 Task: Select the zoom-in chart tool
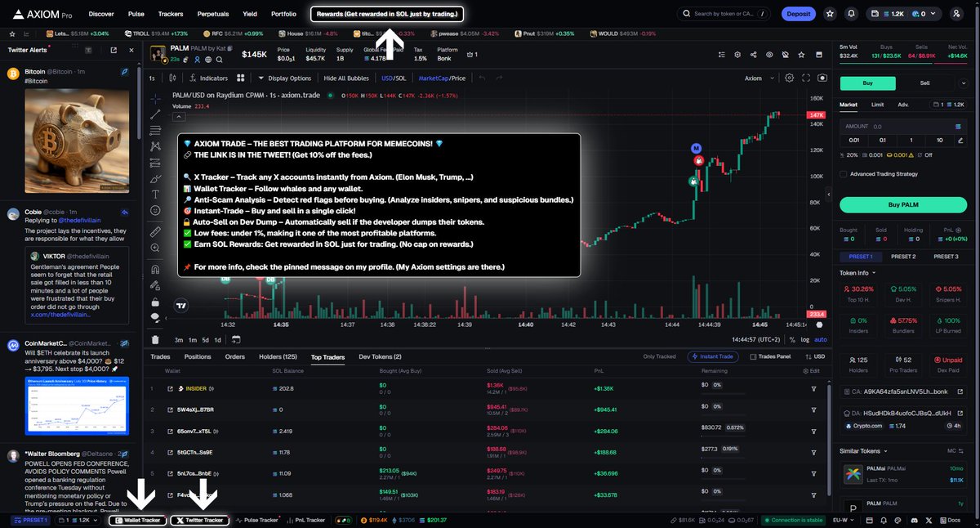point(155,248)
